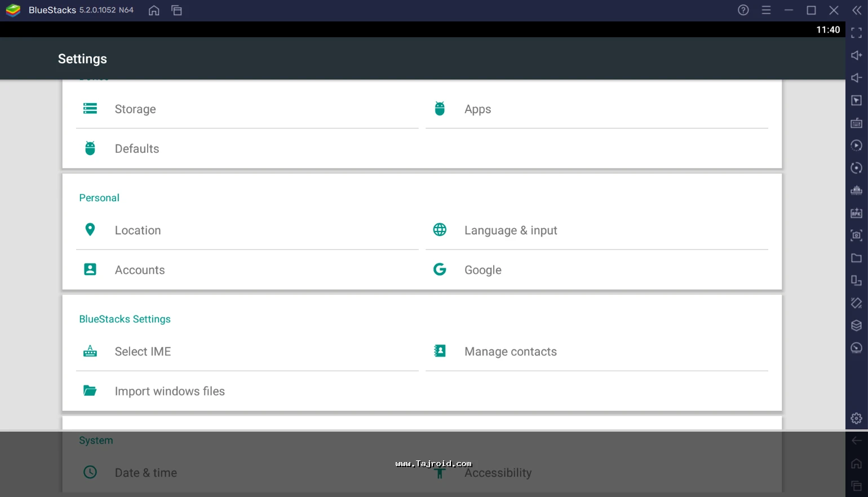Click the Install APK sidebar icon
Viewport: 868px width, 497px height.
(856, 213)
